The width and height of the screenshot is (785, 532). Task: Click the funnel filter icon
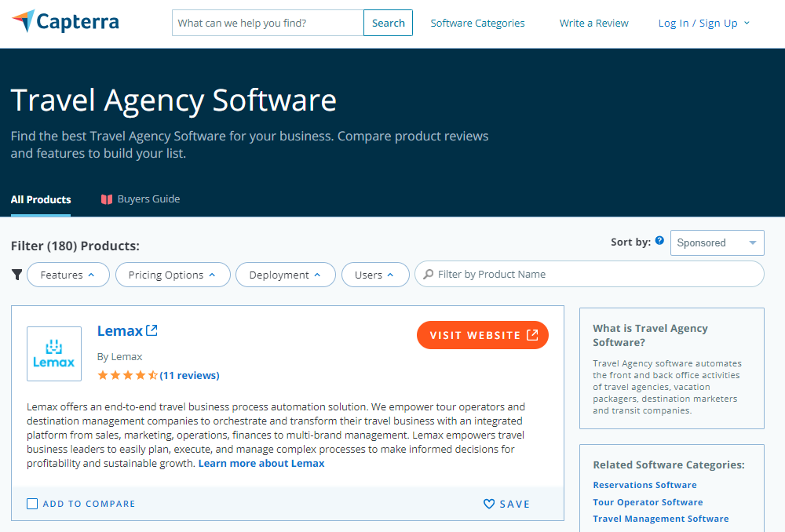coord(17,275)
